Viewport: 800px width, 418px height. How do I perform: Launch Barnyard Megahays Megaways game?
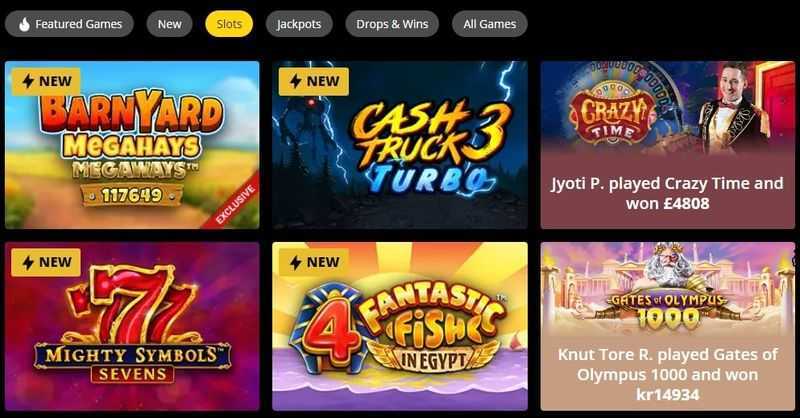132,145
